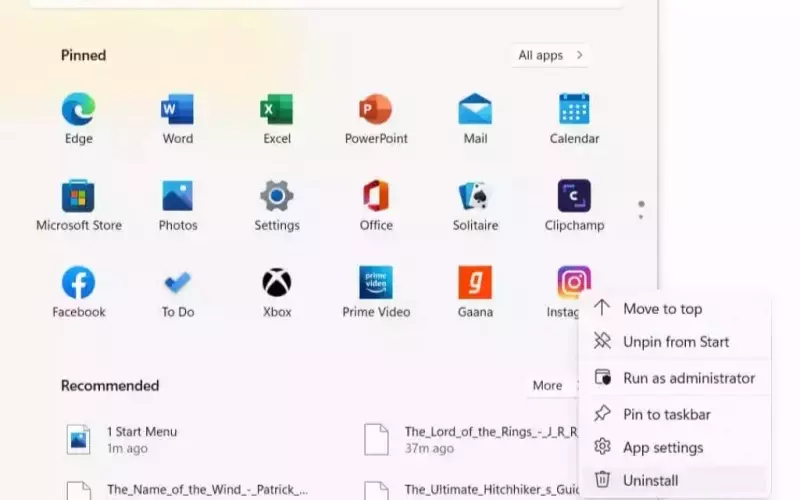Open the Xbox app
Viewport: 800px width, 500px height.
(x=277, y=292)
